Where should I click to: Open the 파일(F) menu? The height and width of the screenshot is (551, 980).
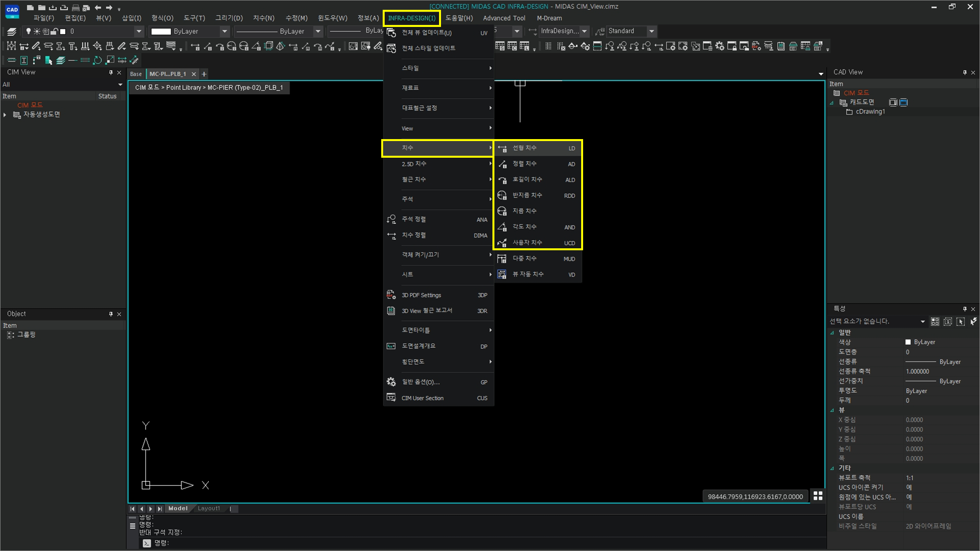(44, 18)
